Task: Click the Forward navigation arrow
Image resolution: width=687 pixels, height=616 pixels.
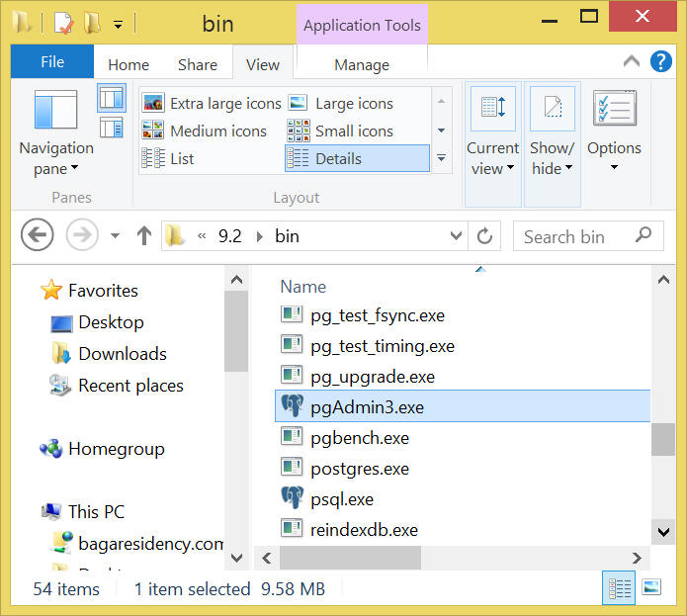Action: [x=82, y=235]
